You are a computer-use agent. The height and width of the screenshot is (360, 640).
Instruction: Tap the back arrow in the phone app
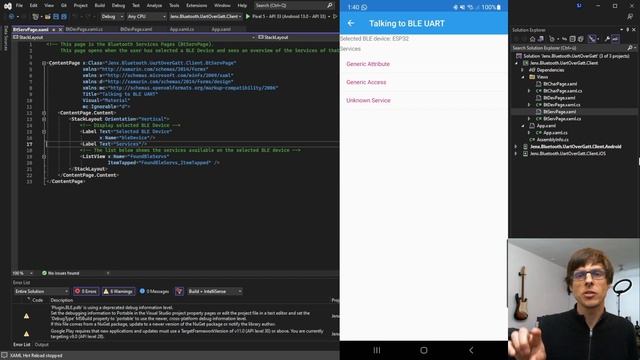pos(351,23)
